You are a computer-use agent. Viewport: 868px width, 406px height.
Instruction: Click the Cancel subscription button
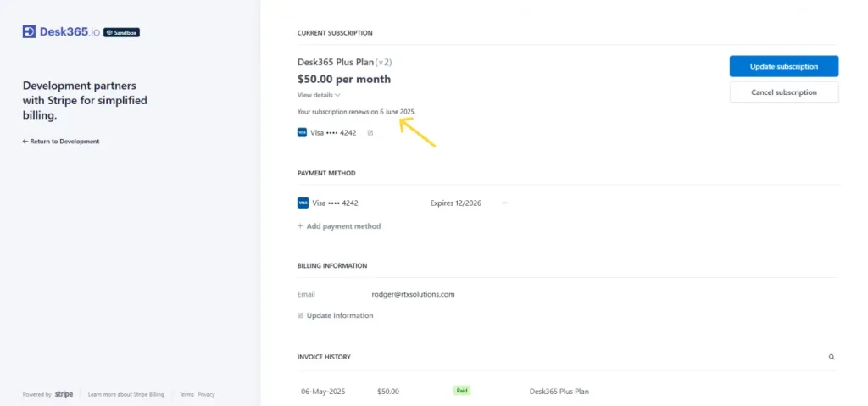pyautogui.click(x=784, y=92)
